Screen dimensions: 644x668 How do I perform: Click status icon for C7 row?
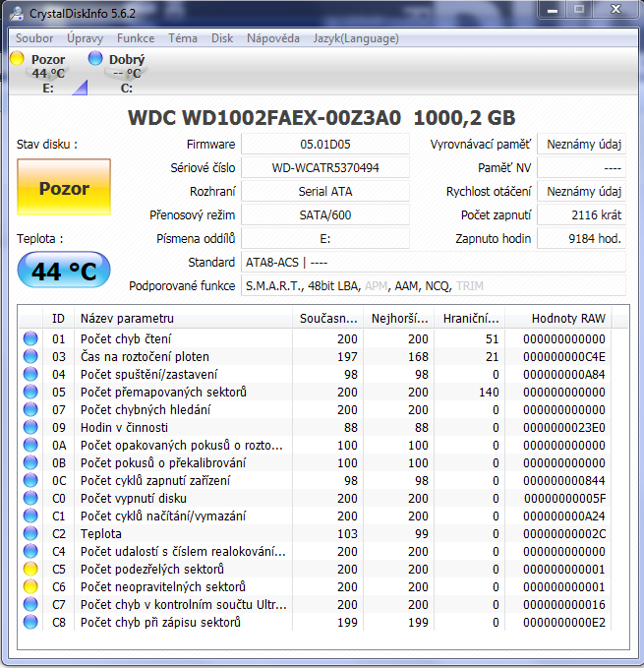click(x=30, y=604)
